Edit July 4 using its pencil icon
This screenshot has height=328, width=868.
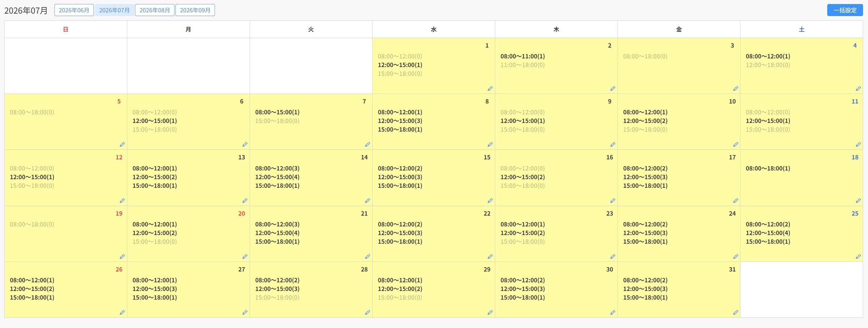(858, 89)
